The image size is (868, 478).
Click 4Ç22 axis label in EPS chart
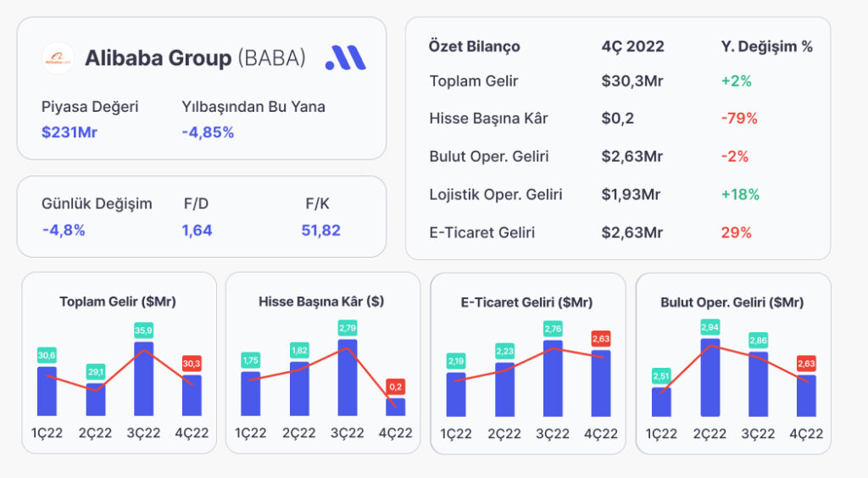coord(395,433)
